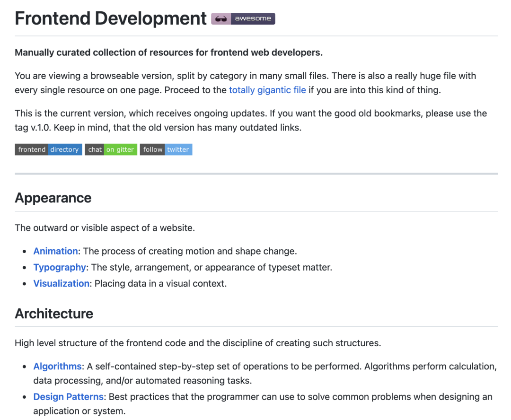Click the dark "awesome" badge
This screenshot has height=420, width=511.
[x=253, y=18]
